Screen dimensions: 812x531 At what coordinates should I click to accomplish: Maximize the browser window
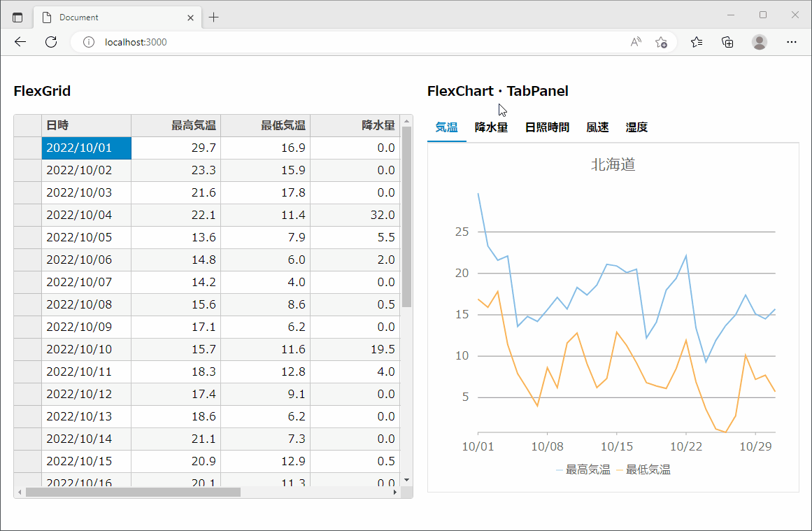coord(763,15)
